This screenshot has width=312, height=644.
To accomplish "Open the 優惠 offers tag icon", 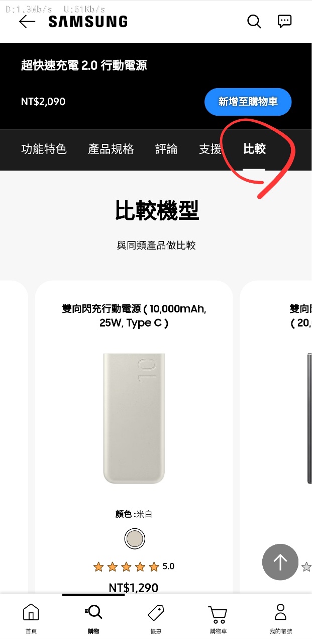I will coord(156,612).
